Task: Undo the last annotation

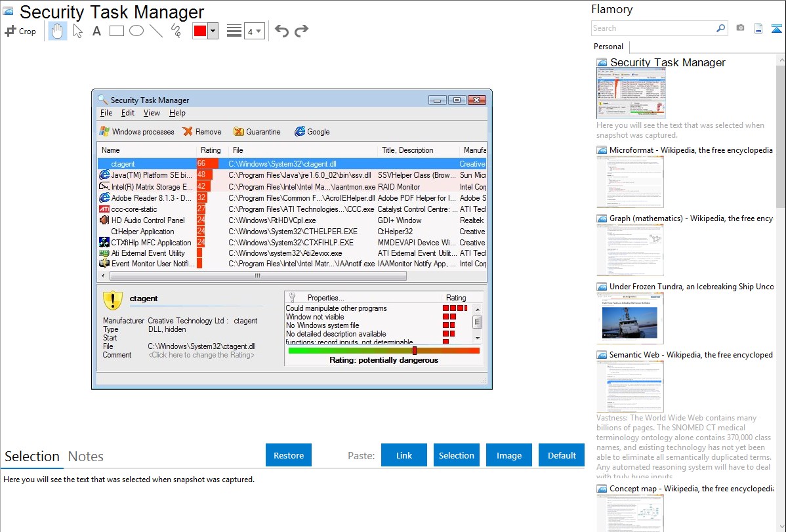Action: point(281,31)
